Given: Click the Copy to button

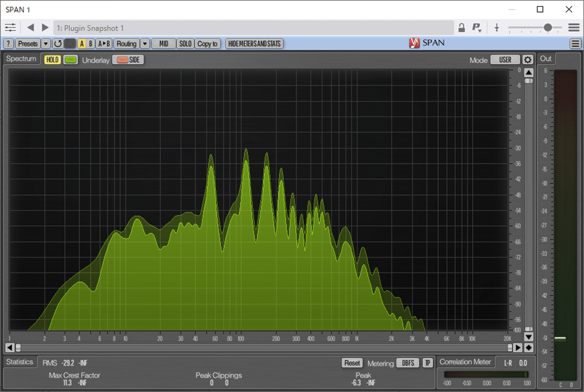Looking at the screenshot, I should click(208, 43).
